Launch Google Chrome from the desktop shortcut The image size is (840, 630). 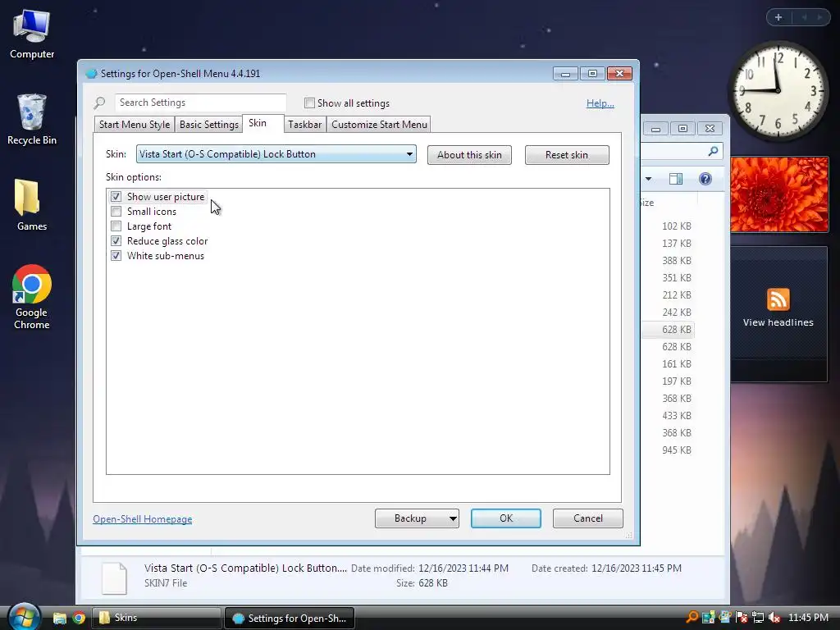coord(32,297)
